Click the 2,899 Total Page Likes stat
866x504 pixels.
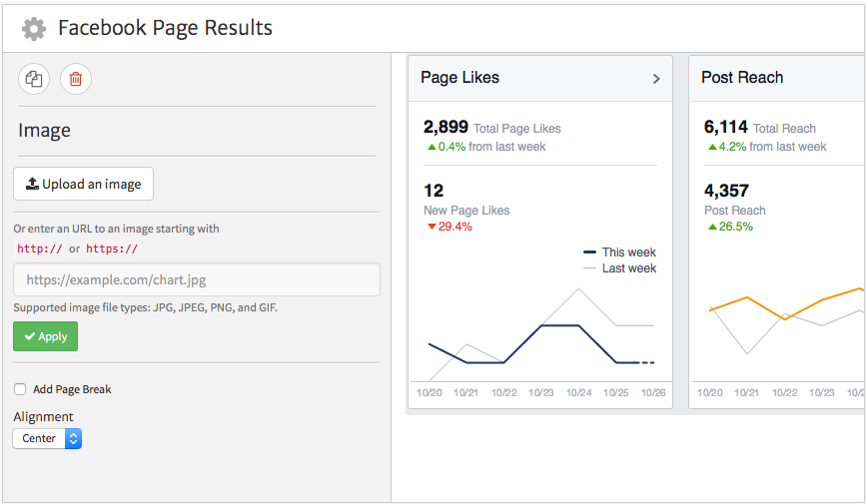[x=491, y=128]
